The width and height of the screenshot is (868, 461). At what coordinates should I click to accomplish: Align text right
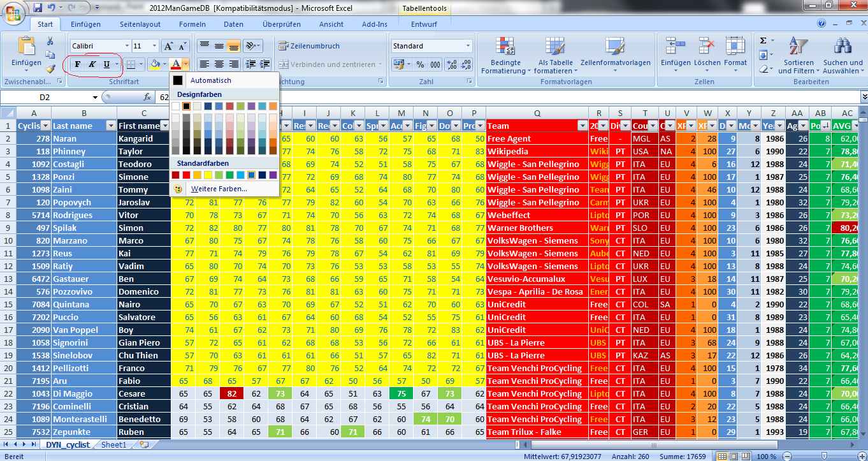click(x=233, y=64)
